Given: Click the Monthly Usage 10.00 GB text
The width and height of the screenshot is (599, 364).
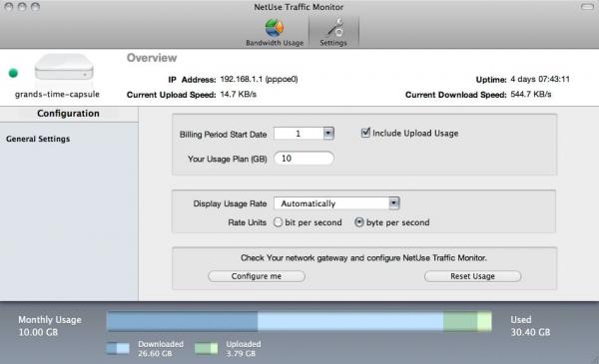Looking at the screenshot, I should (50, 326).
